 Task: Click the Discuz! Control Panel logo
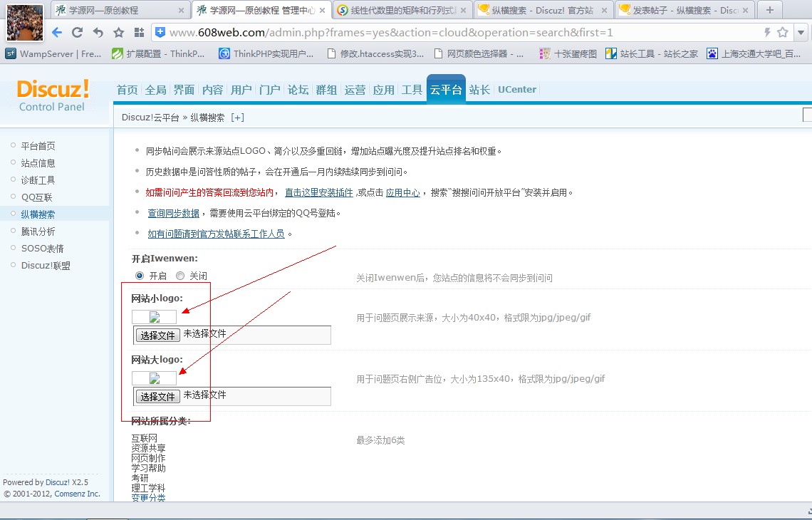[x=52, y=95]
